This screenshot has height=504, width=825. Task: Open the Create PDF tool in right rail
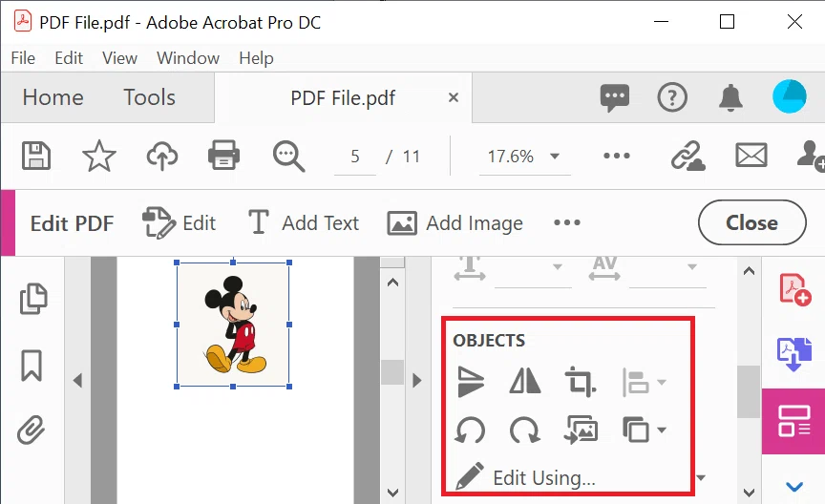tap(793, 289)
